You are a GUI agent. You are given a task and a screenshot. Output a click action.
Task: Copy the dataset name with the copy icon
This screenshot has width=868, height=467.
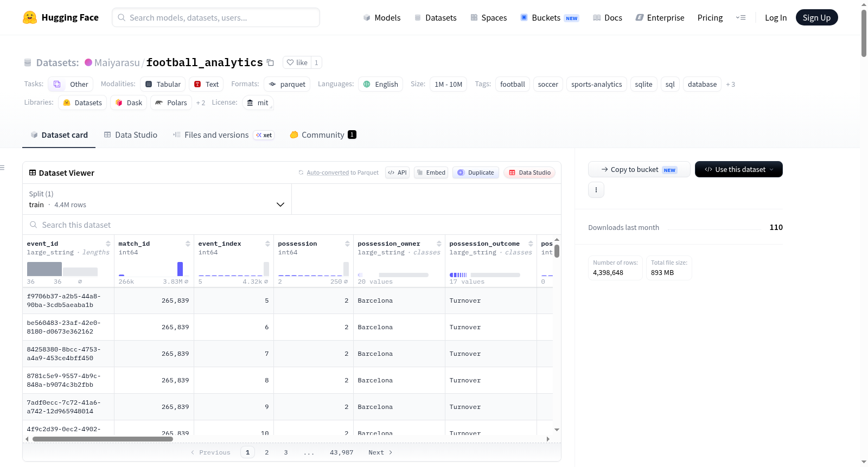270,62
